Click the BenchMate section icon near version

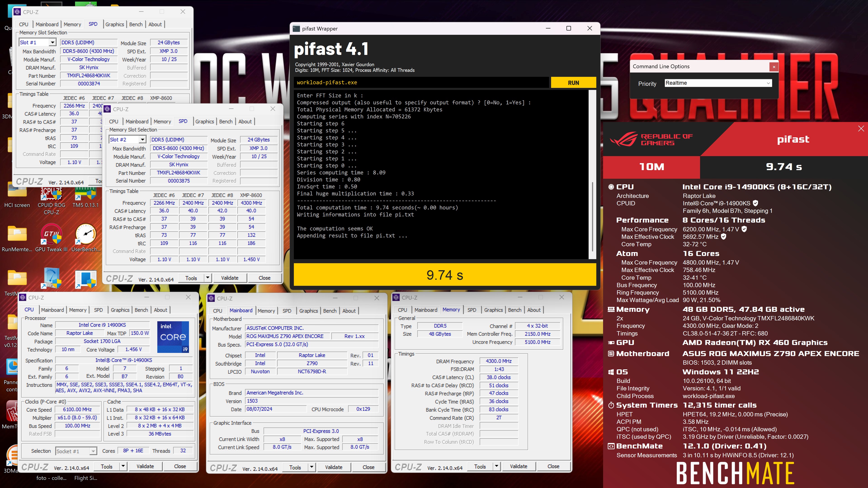point(611,446)
